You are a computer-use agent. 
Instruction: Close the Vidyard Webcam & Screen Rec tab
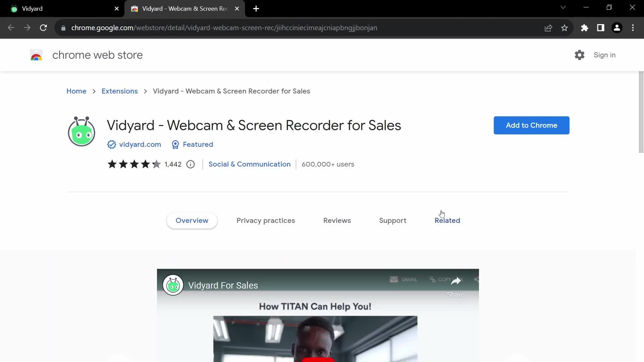click(237, 9)
